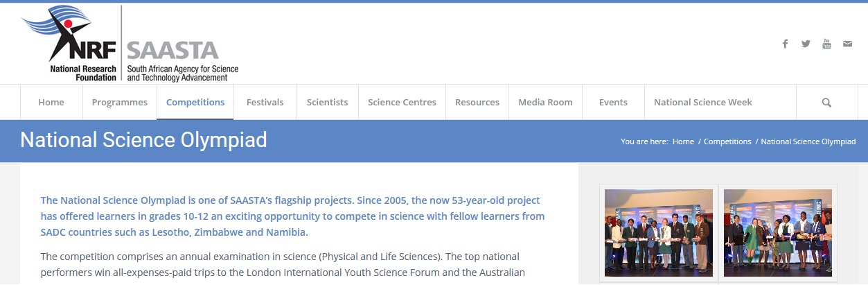Open the YouTube channel icon
The height and width of the screenshot is (285, 868).
tap(826, 44)
